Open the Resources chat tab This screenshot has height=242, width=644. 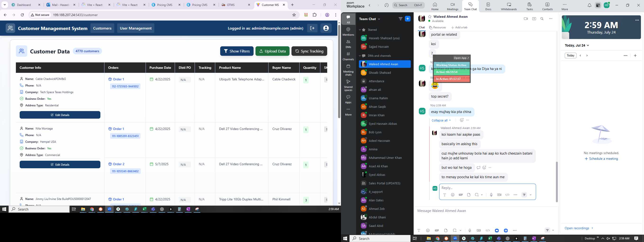(437, 27)
